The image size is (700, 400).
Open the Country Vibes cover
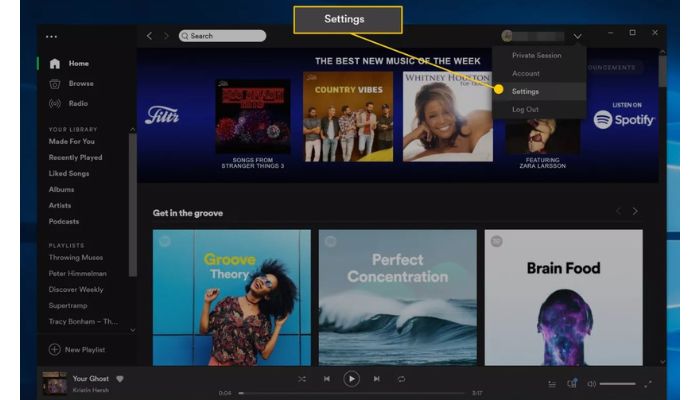(348, 117)
